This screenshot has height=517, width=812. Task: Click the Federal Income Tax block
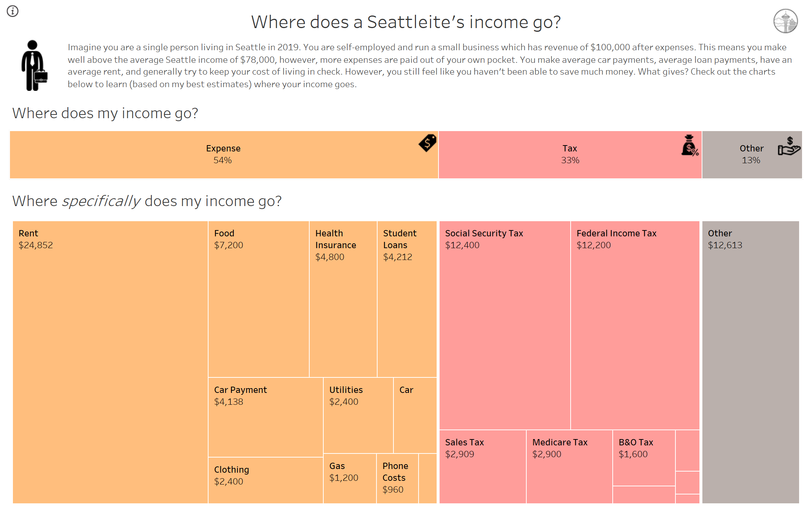coord(635,325)
